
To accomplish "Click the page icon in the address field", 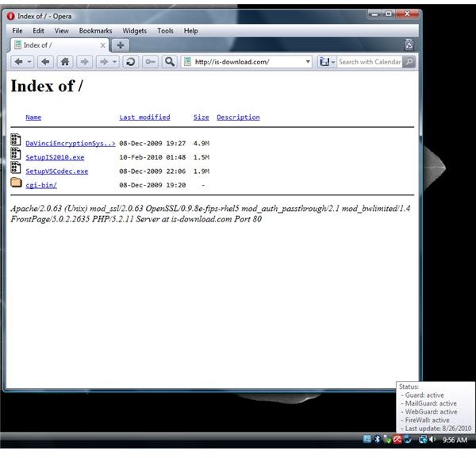I will [x=187, y=62].
